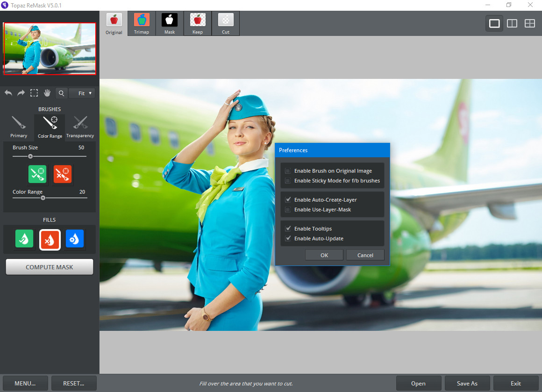
Task: Disable the Enable Tooltips checkbox
Action: pos(288,229)
